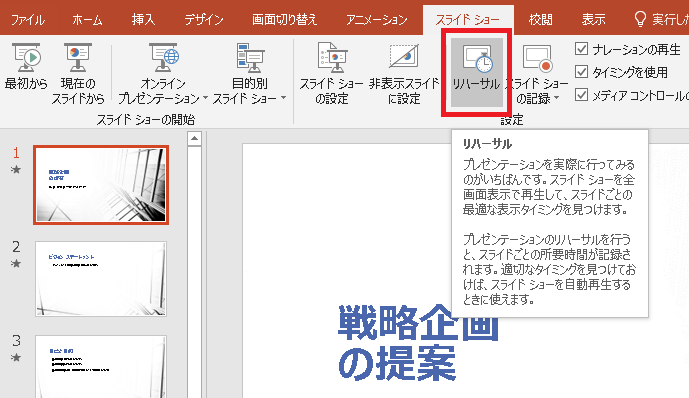Switch to Home (ホーム) tab

click(87, 19)
